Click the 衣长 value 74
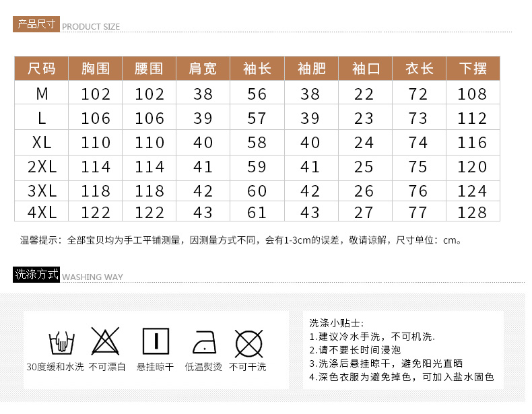The width and height of the screenshot is (532, 414). (418, 143)
